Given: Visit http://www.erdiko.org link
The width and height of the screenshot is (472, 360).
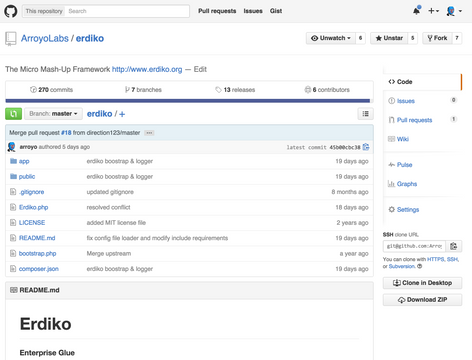Looking at the screenshot, I should click(x=147, y=69).
